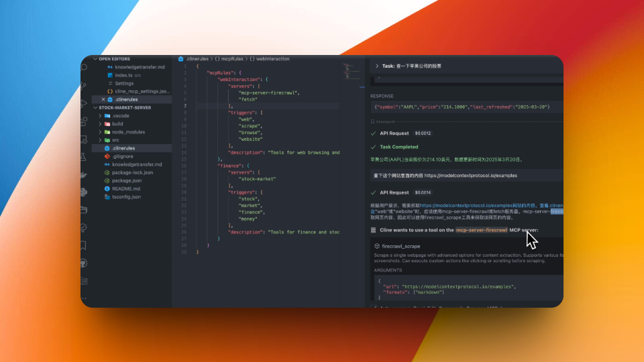644x362 pixels.
Task: Open package.json in the file tree
Action: [x=126, y=180]
